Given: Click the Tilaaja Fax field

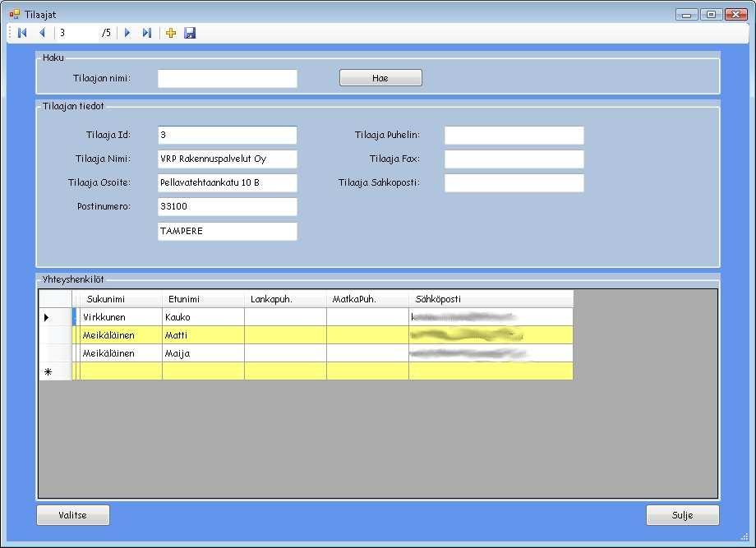Looking at the screenshot, I should 514,159.
